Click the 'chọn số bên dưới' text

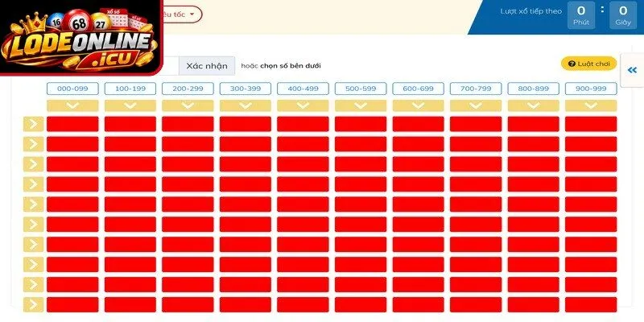[x=291, y=66]
